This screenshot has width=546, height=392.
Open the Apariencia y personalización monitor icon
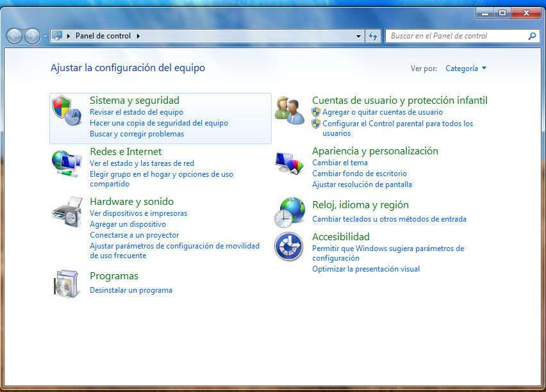pos(289,163)
